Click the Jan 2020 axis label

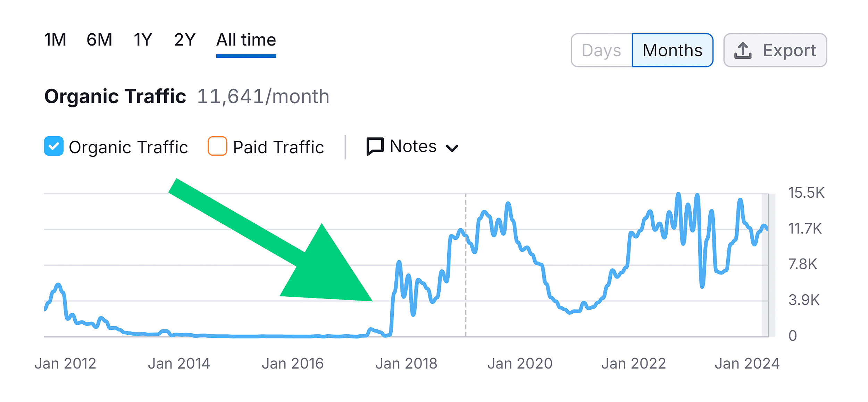520,363
